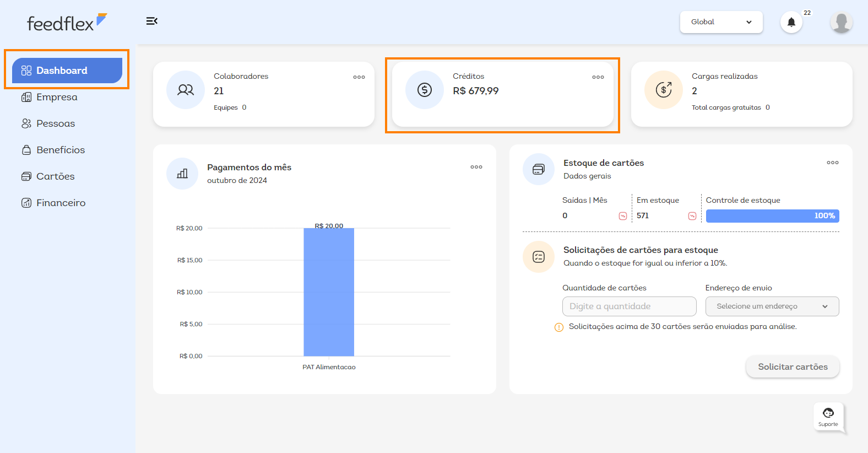
Task: Click the Colaboradores people icon
Action: [186, 90]
